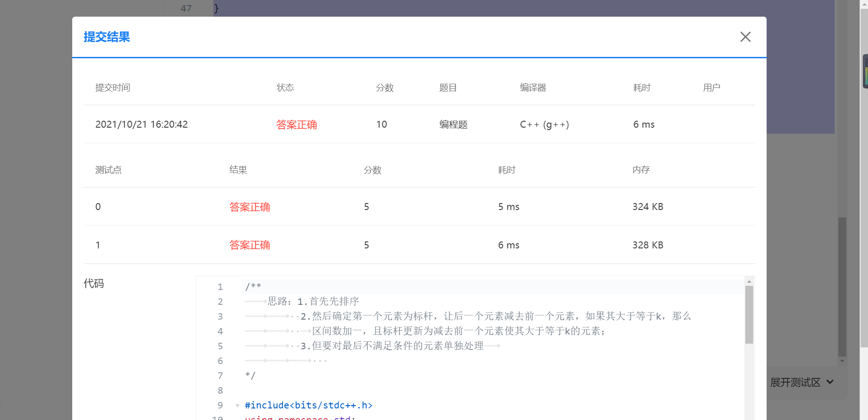Click code line with #include<bits/stdc++.h>
The height and width of the screenshot is (420, 868).
309,406
